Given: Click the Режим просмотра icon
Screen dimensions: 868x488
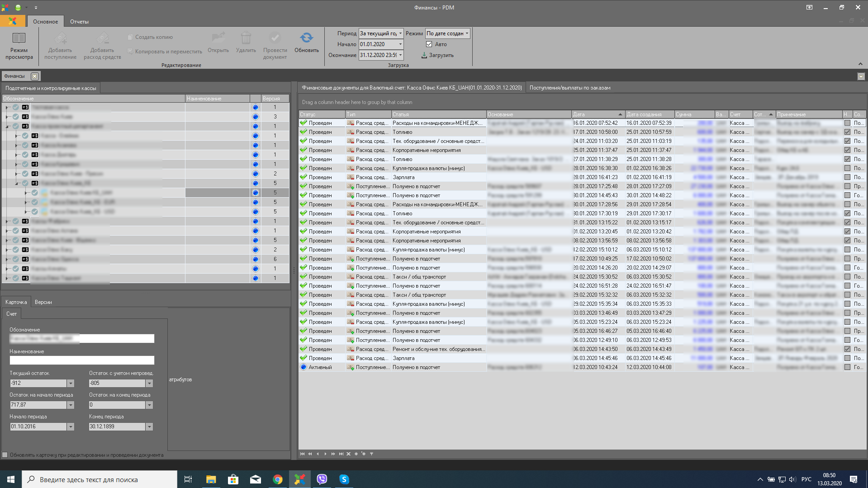Looking at the screenshot, I should click(x=19, y=38).
